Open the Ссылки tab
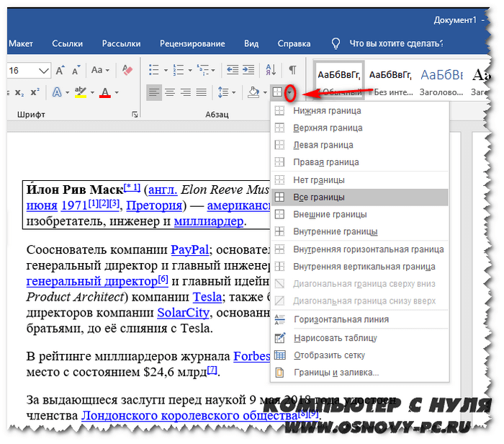This screenshot has height=444, width=504. pos(68,44)
